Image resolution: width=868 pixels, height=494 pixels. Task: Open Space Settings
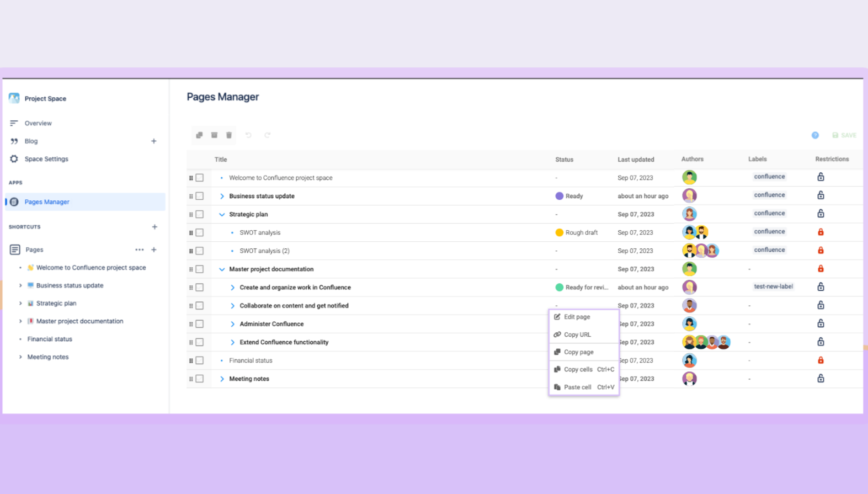46,159
